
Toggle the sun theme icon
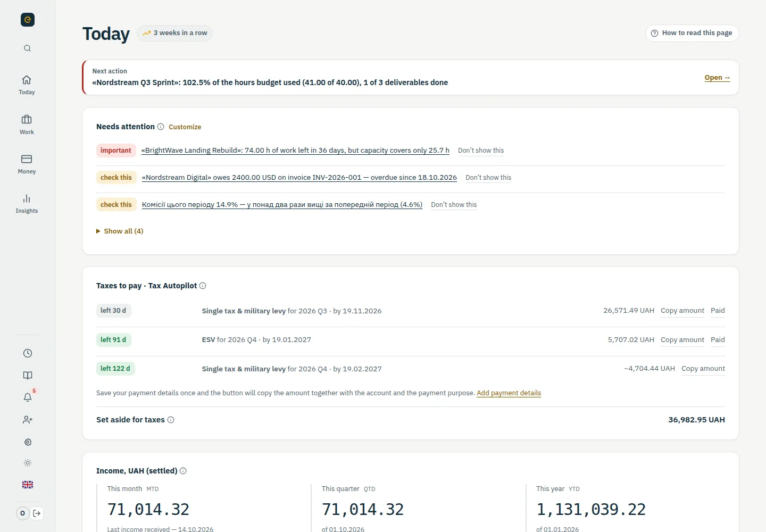[x=28, y=463]
